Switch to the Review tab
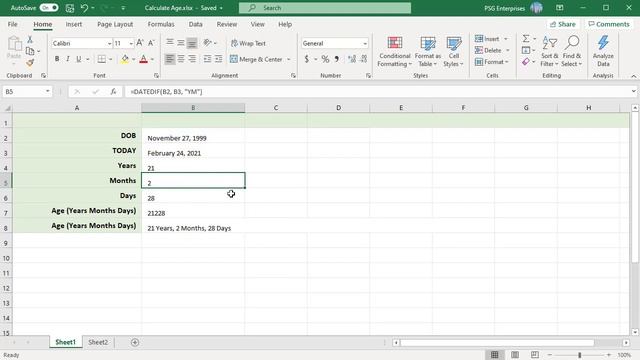The height and width of the screenshot is (360, 640). pyautogui.click(x=227, y=24)
